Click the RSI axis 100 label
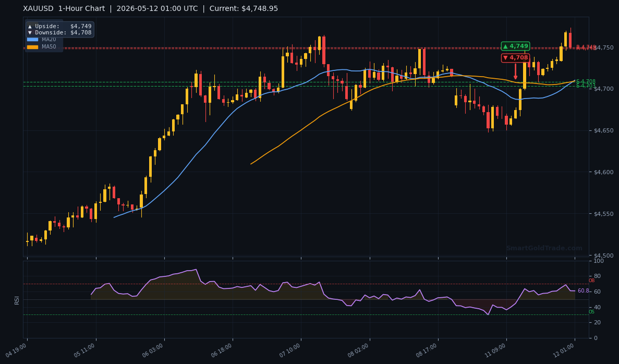619x364 pixels. point(599,261)
